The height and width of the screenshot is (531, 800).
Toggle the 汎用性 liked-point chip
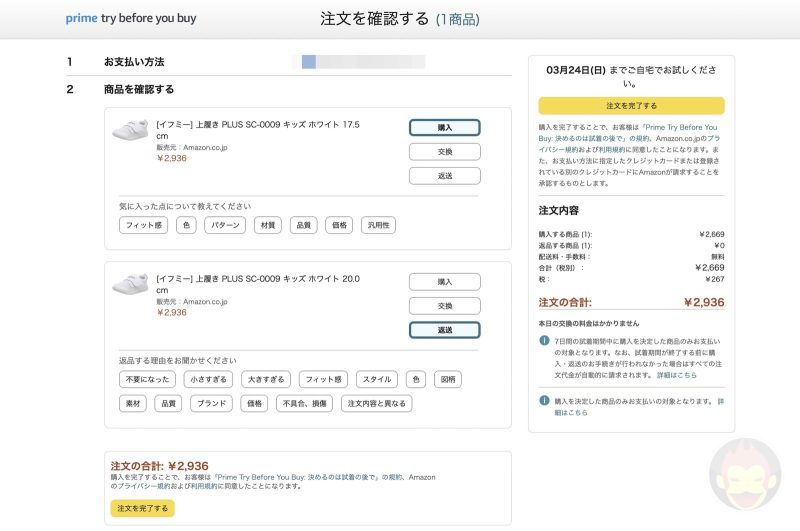[380, 225]
